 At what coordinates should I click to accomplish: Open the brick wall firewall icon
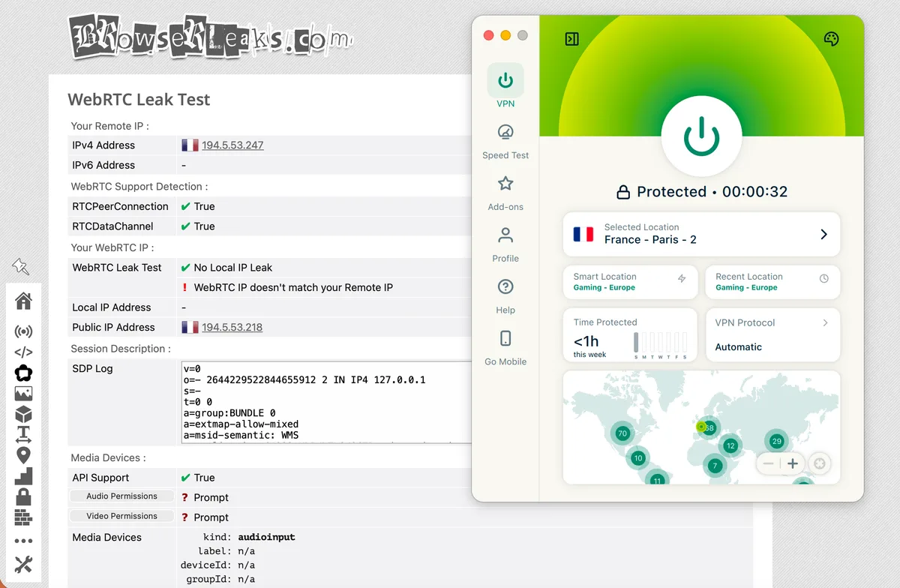click(x=23, y=517)
